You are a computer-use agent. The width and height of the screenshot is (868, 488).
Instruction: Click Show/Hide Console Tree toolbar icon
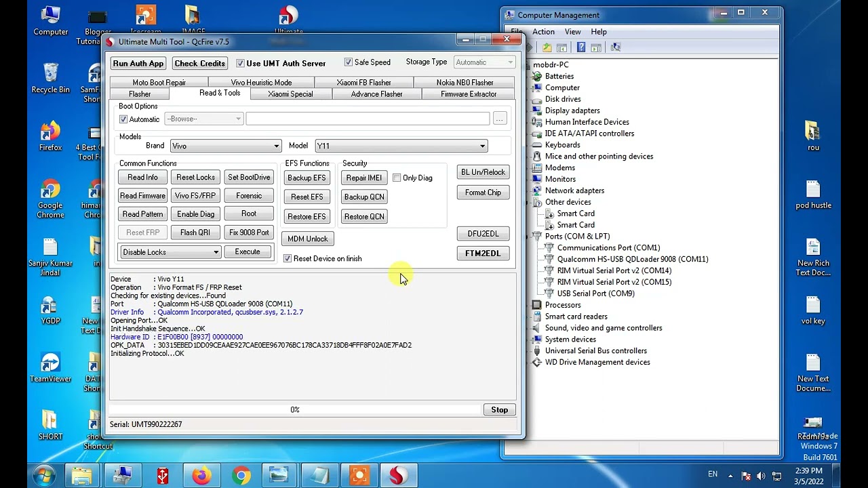(x=561, y=47)
